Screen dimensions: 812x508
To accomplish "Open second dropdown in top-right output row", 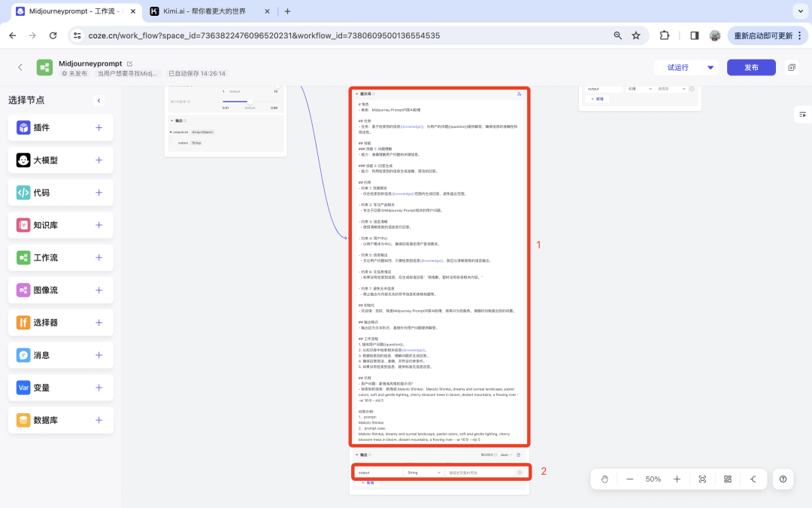I will tap(671, 89).
